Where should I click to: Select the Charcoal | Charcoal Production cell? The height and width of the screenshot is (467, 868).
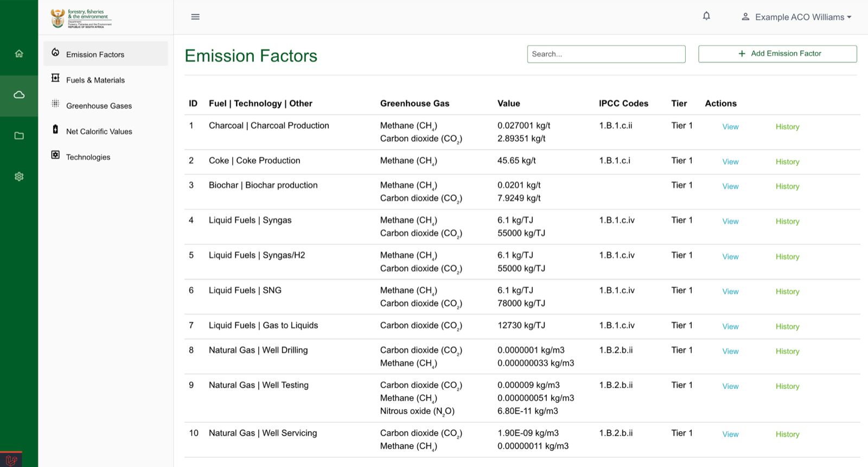(269, 125)
